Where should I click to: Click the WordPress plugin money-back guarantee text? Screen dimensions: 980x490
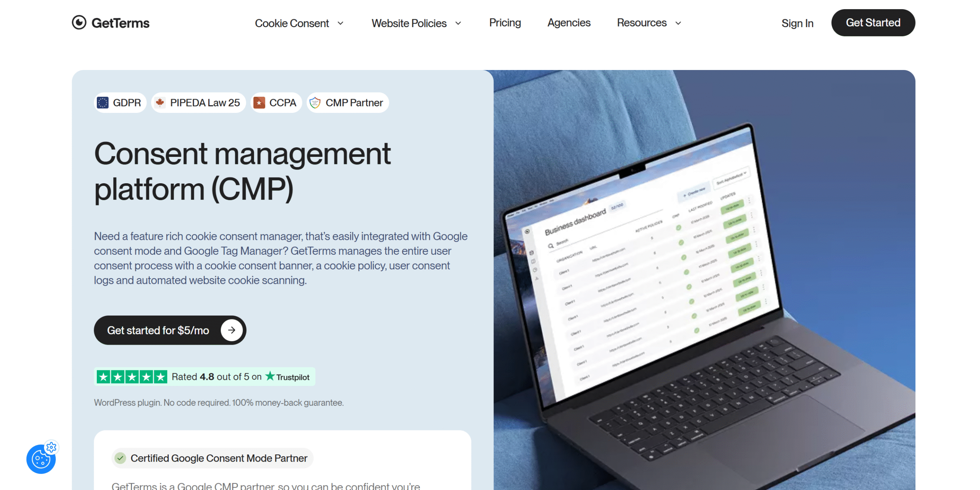(219, 402)
